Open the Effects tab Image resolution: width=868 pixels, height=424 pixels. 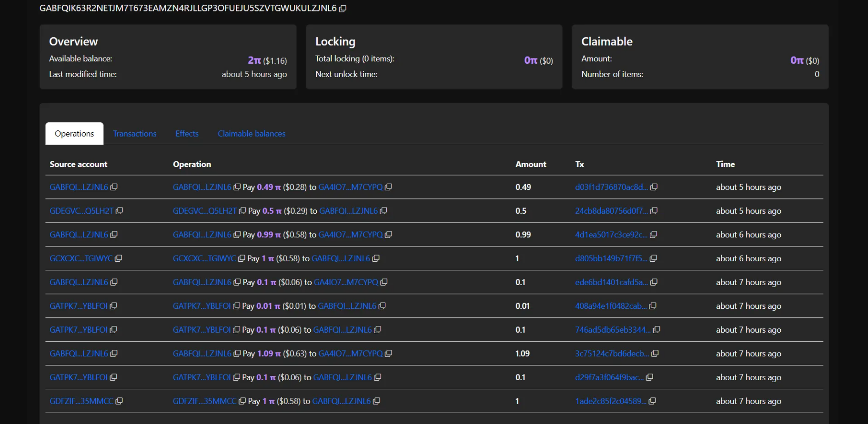coord(187,134)
